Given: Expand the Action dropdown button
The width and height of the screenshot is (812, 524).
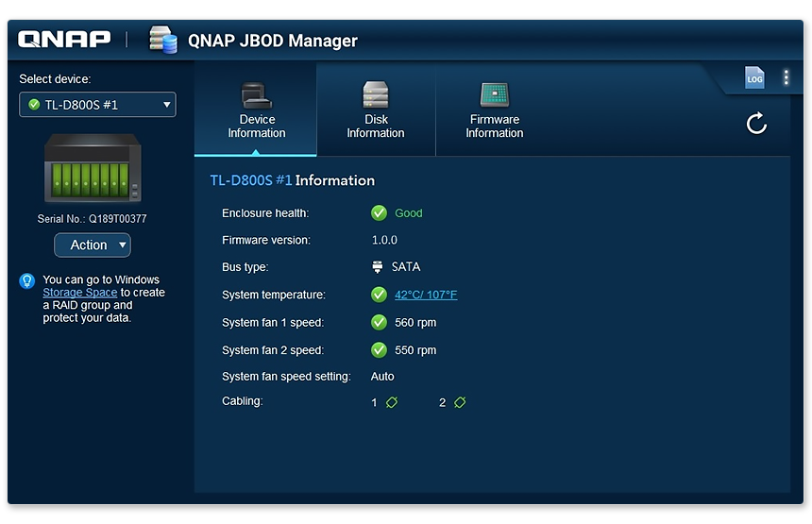Looking at the screenshot, I should 93,245.
